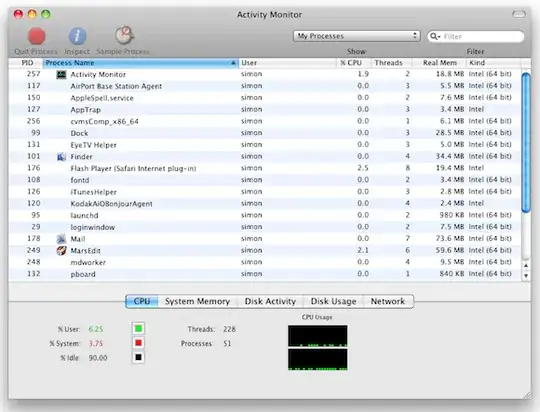This screenshot has height=412, width=540.
Task: Click the search magnifier in Filter field
Action: pos(435,36)
